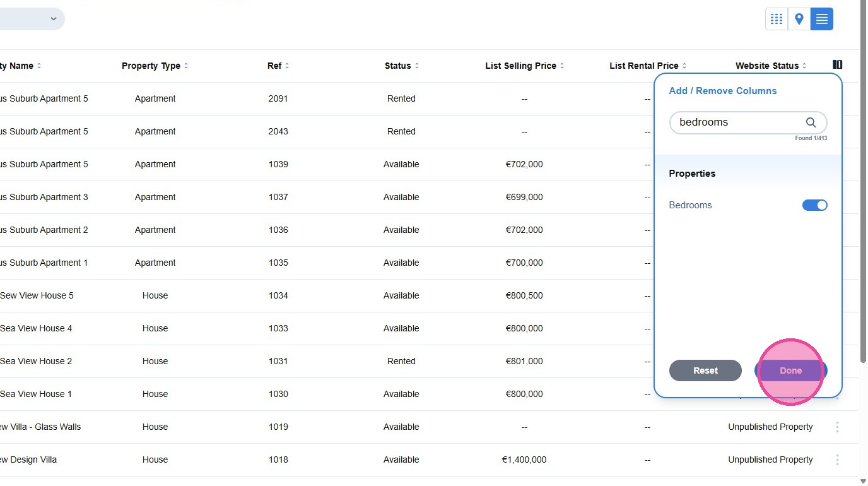The image size is (868, 486).
Task: Select ref number 1037
Action: [x=278, y=197]
